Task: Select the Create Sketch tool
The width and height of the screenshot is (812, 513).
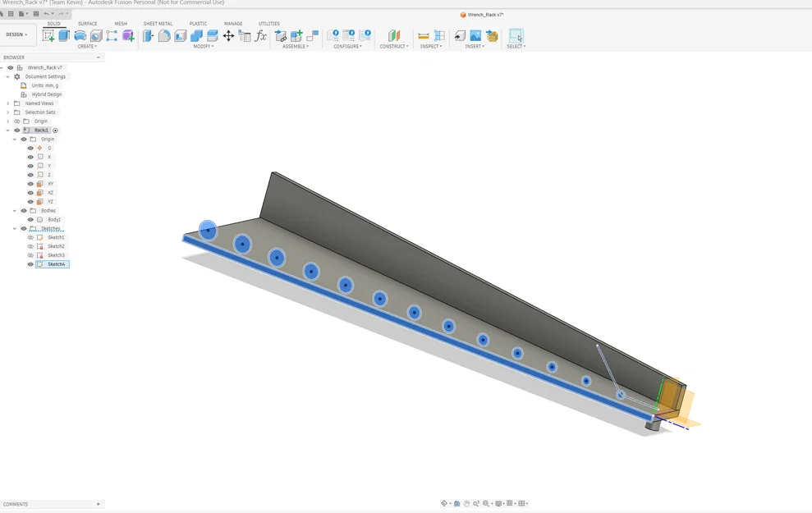Action: pyautogui.click(x=48, y=35)
